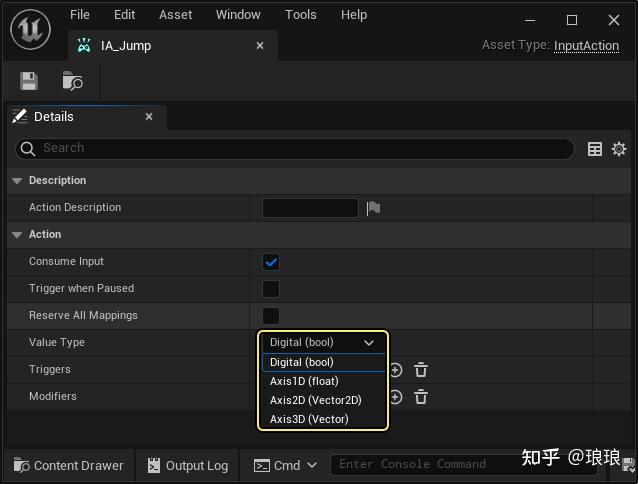Add a new Modifiers element
Screen dimensions: 638x484
tap(396, 397)
